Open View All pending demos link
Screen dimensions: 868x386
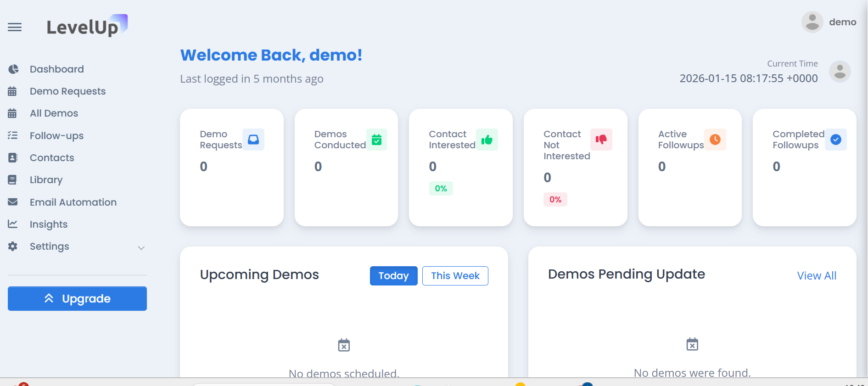[817, 276]
